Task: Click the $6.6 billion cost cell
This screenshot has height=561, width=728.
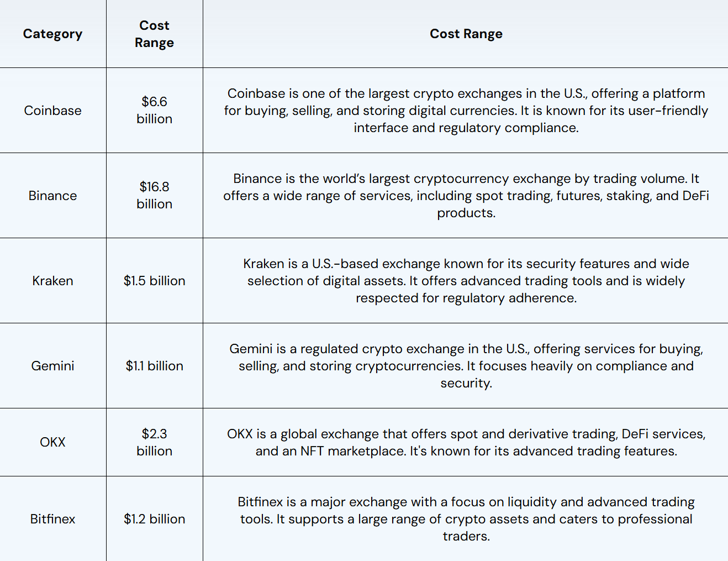Action: 154,110
